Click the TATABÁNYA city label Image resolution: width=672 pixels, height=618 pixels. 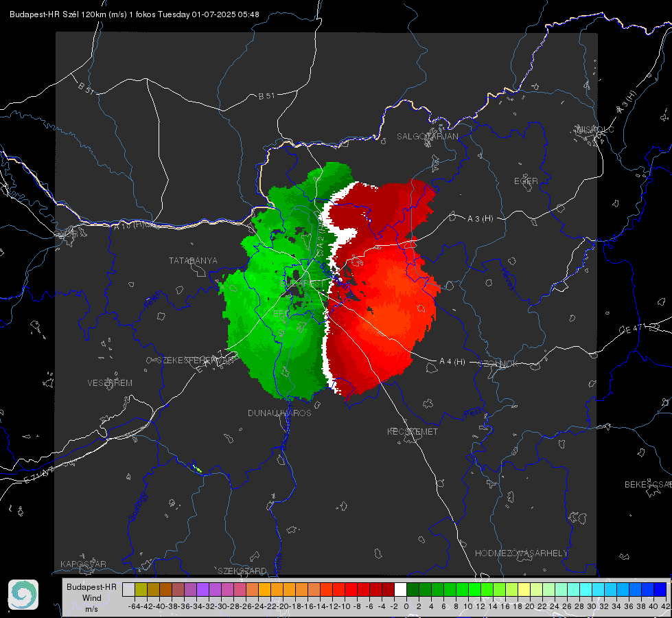click(x=193, y=261)
